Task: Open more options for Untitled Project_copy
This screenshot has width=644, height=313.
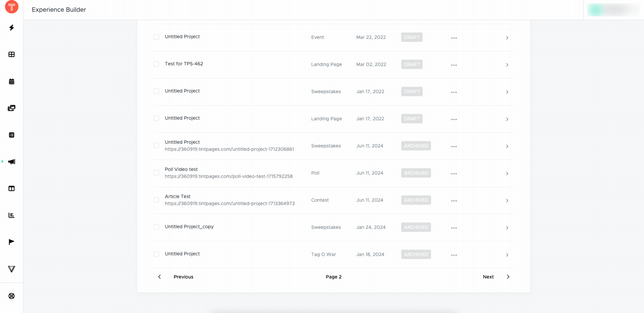Action: pos(454,228)
